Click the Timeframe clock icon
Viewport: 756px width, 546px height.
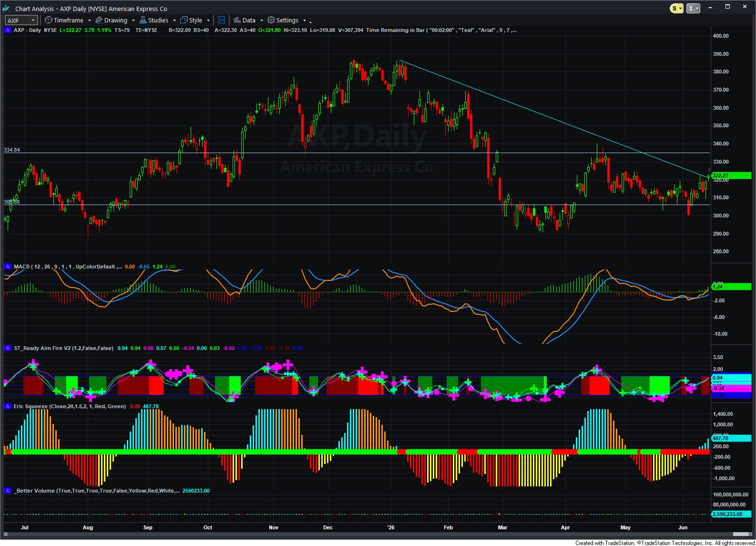pyautogui.click(x=48, y=20)
